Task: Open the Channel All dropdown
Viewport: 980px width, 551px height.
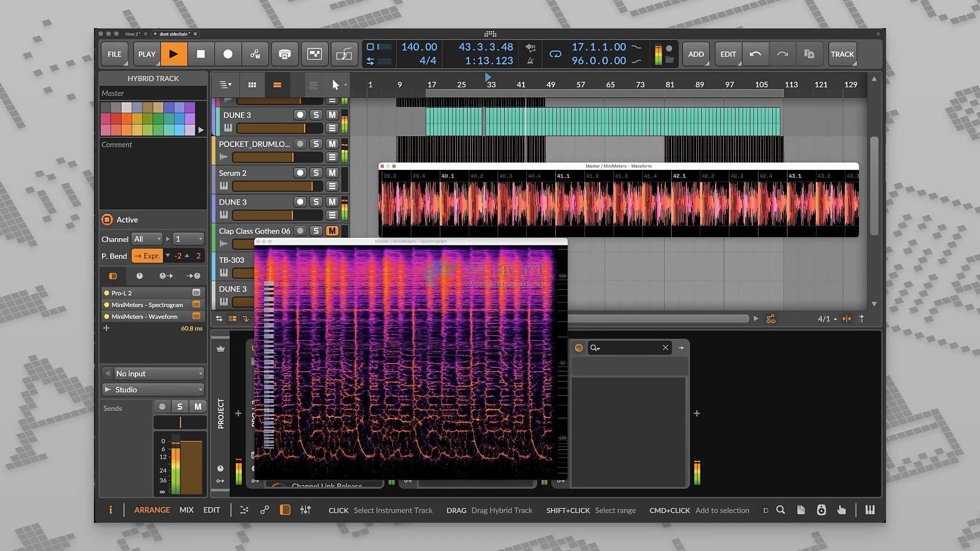Action: pyautogui.click(x=147, y=239)
